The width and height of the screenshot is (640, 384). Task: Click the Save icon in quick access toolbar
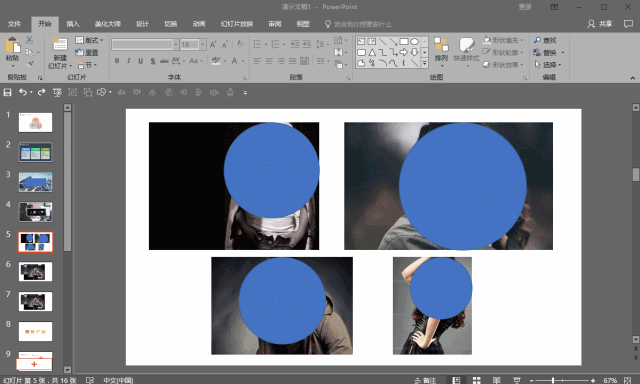point(7,93)
